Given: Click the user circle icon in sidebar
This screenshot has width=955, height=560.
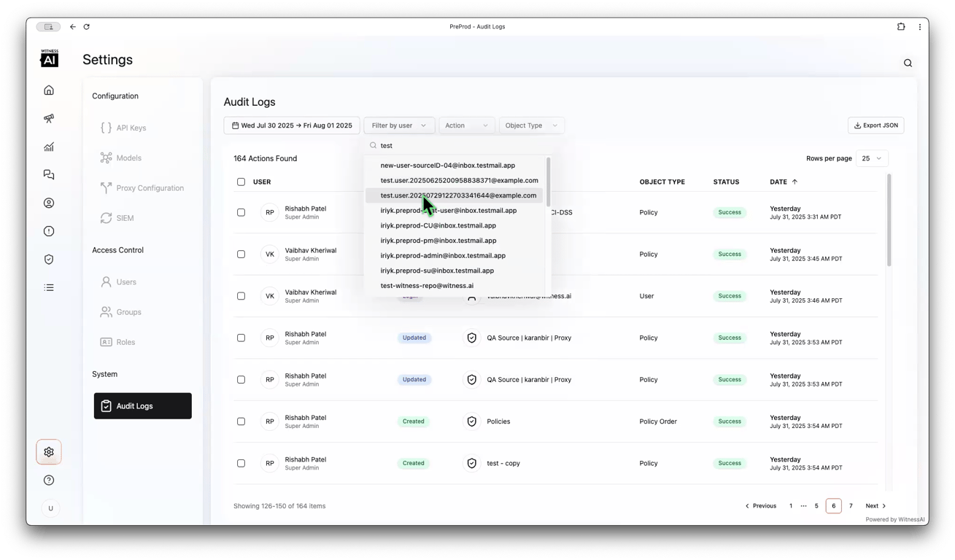Looking at the screenshot, I should tap(49, 203).
